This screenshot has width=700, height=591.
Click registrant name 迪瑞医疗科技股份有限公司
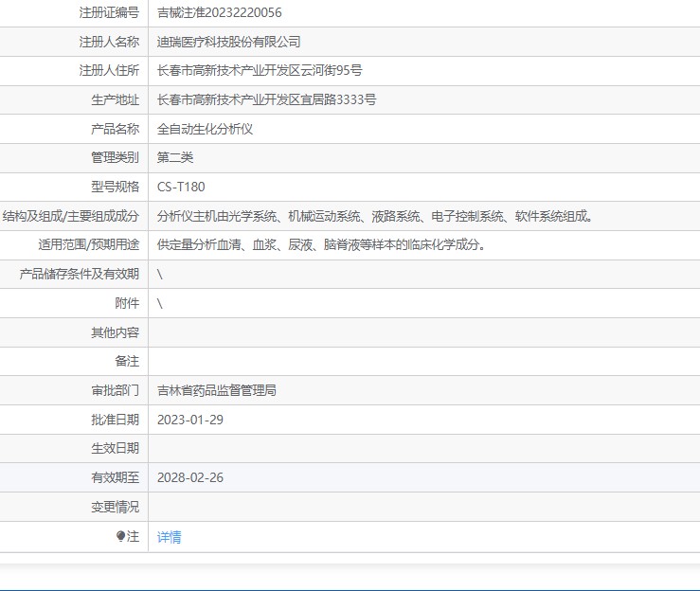pyautogui.click(x=228, y=42)
